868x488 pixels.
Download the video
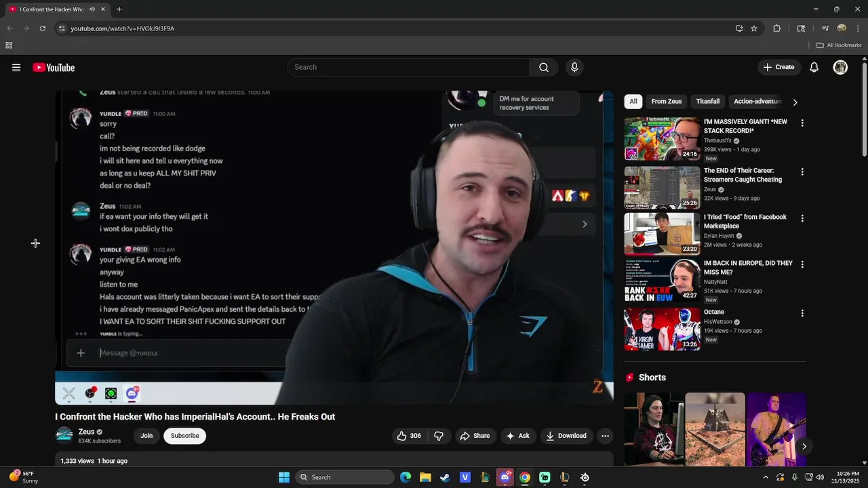pos(566,436)
